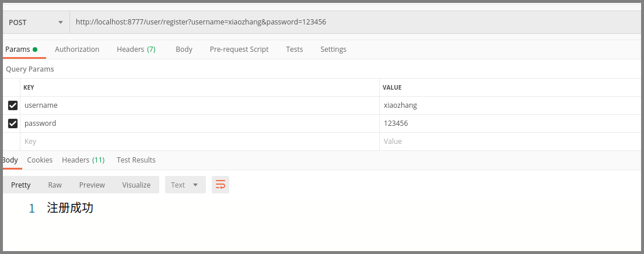644x254 pixels.
Task: Open the Pre-request Script tab
Action: [239, 50]
